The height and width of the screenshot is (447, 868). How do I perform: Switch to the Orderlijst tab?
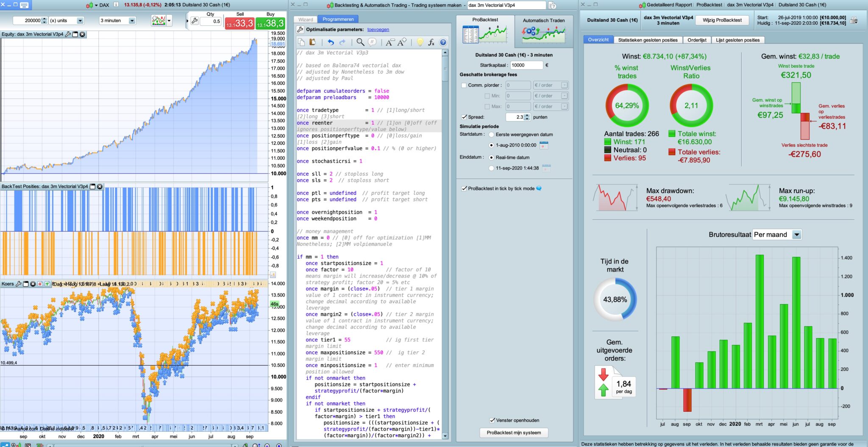coord(696,40)
